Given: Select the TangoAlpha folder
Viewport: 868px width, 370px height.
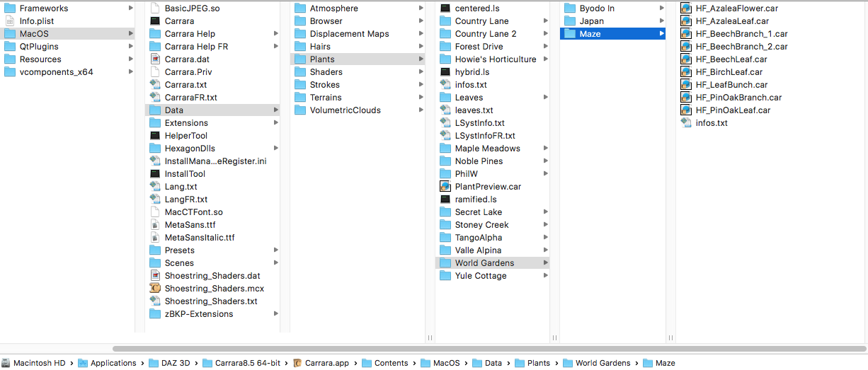Looking at the screenshot, I should pyautogui.click(x=493, y=238).
